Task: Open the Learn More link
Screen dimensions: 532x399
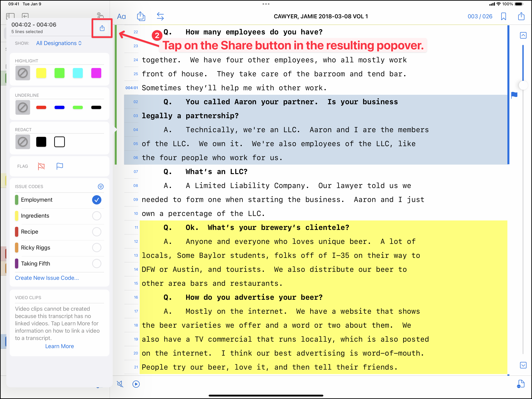Action: 59,346
